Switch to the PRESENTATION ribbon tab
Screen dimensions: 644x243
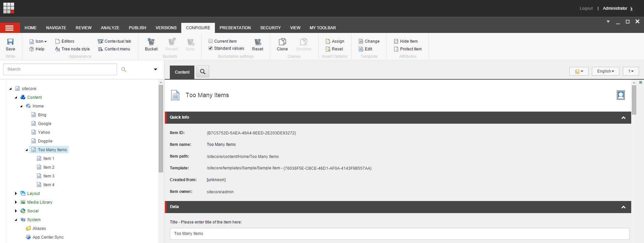(x=235, y=28)
